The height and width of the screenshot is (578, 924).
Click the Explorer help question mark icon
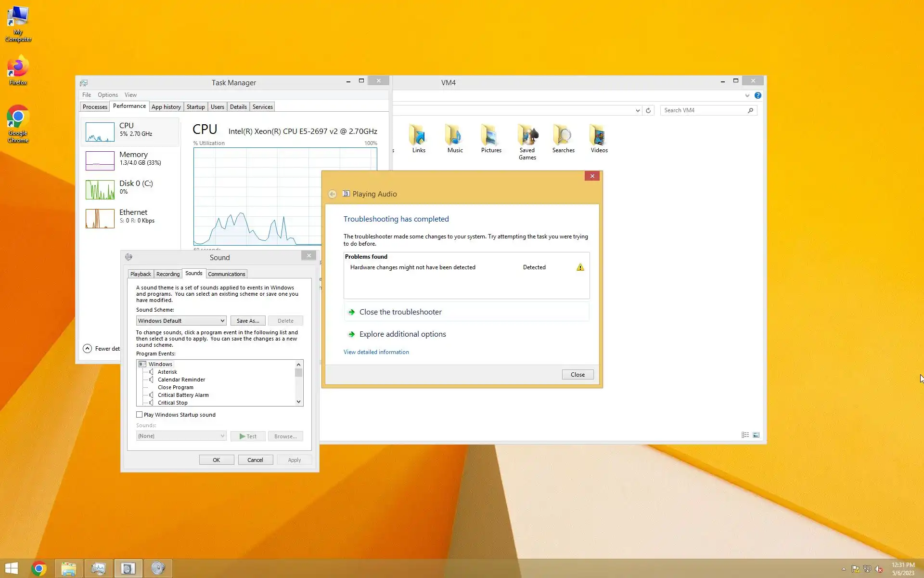(x=757, y=95)
